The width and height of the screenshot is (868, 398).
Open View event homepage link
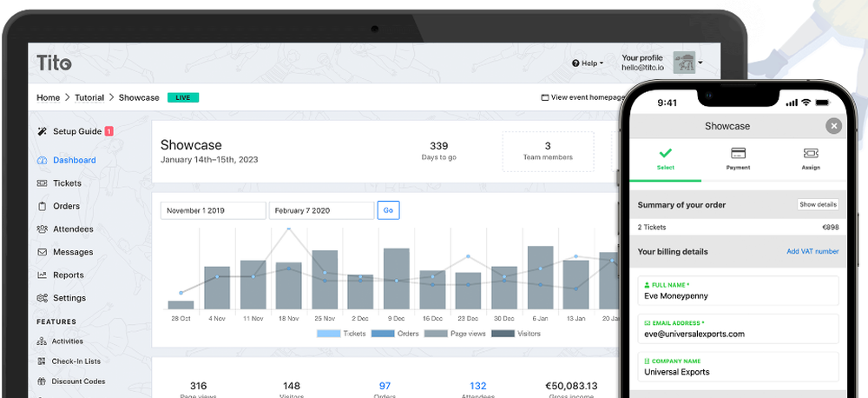[x=582, y=97]
